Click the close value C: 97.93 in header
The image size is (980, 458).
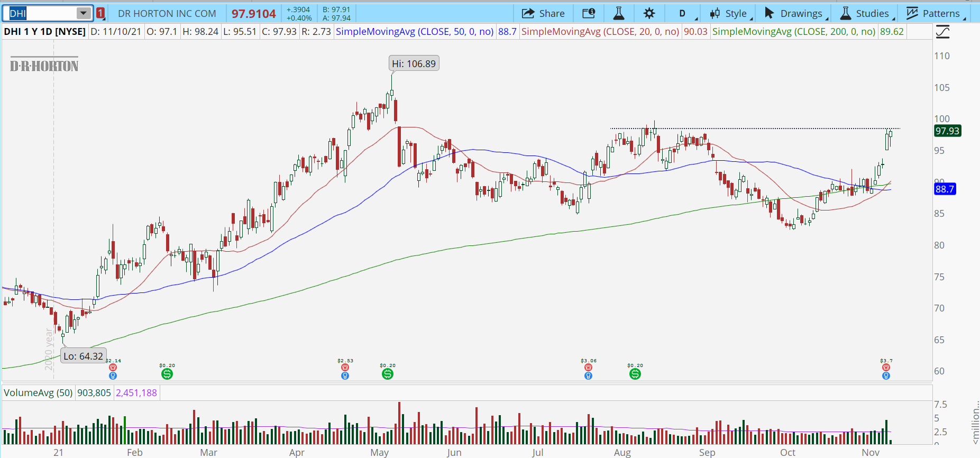279,32
